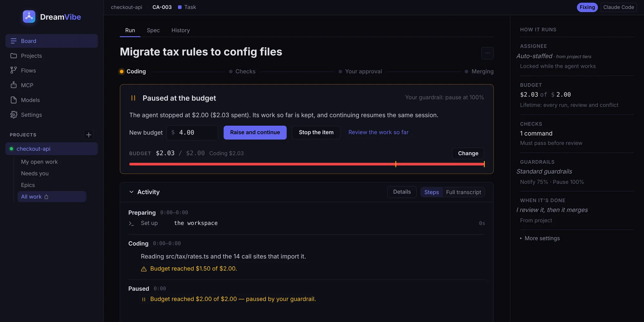Image resolution: width=644 pixels, height=322 pixels.
Task: Click the Claude Code badge
Action: (618, 7)
